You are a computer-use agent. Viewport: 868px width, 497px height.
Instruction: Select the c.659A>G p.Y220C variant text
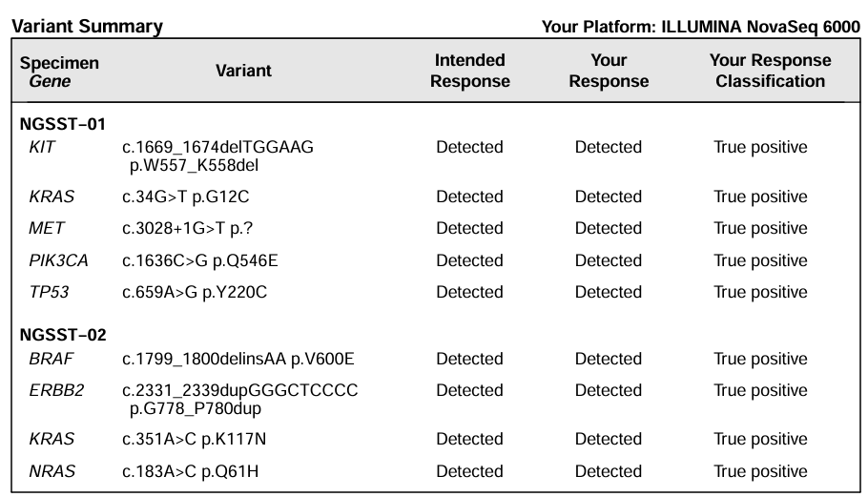pos(195,292)
